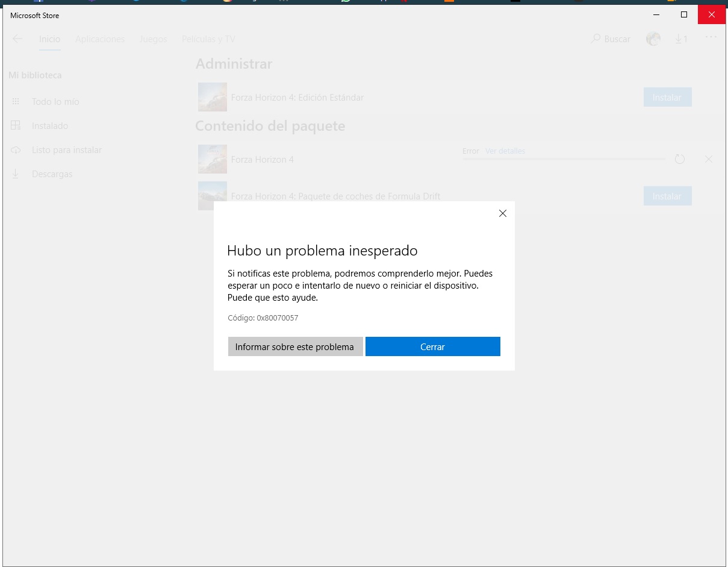Viewport: 728px width, 567px height.
Task: Click the Hubo un problema inesperado heading
Action: tap(322, 251)
